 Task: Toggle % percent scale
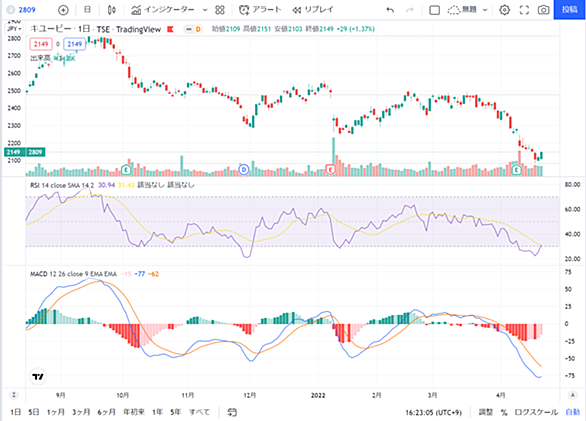coord(504,412)
